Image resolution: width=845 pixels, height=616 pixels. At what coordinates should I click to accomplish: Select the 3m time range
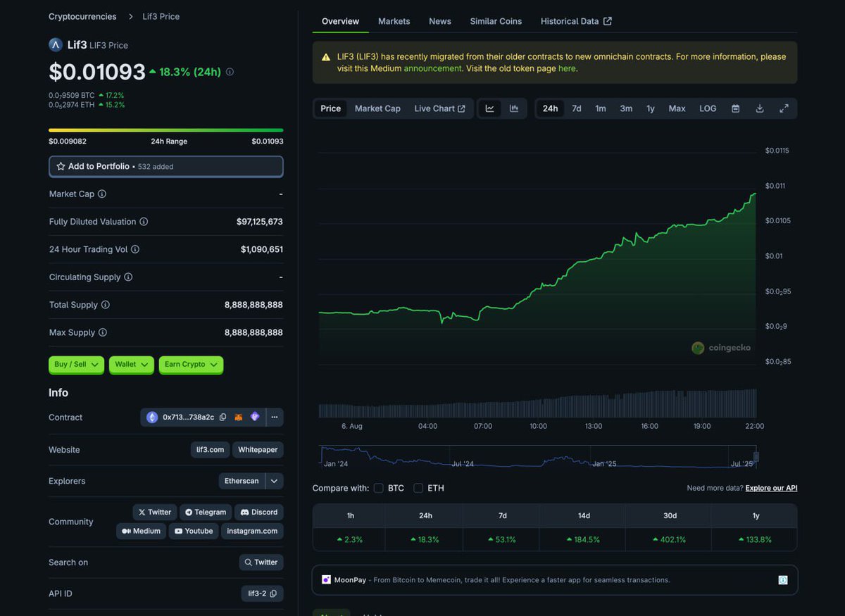point(626,108)
